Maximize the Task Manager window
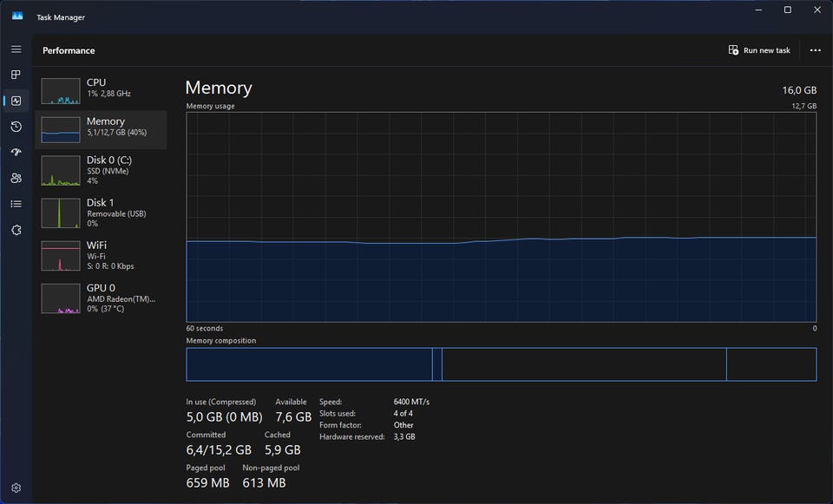The height and width of the screenshot is (504, 833). point(788,10)
